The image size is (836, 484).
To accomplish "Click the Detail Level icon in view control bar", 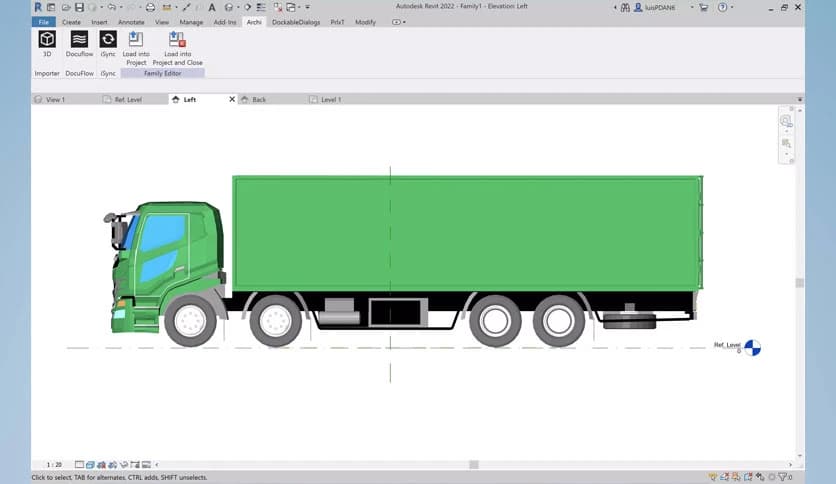I will click(x=79, y=464).
